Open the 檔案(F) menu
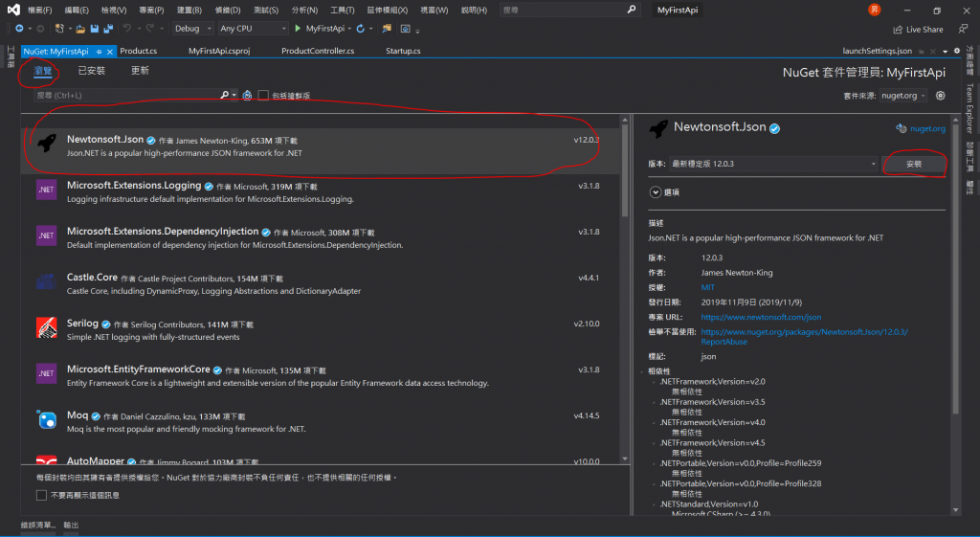 click(x=40, y=10)
